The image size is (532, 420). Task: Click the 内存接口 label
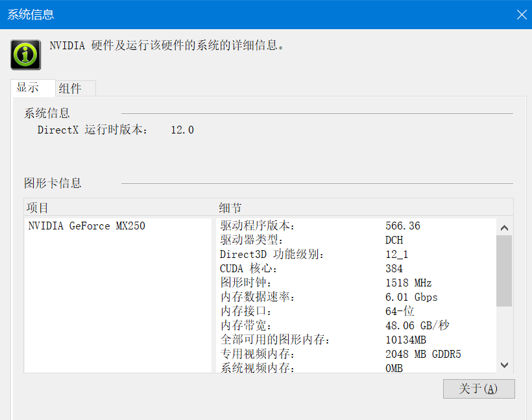coord(246,311)
